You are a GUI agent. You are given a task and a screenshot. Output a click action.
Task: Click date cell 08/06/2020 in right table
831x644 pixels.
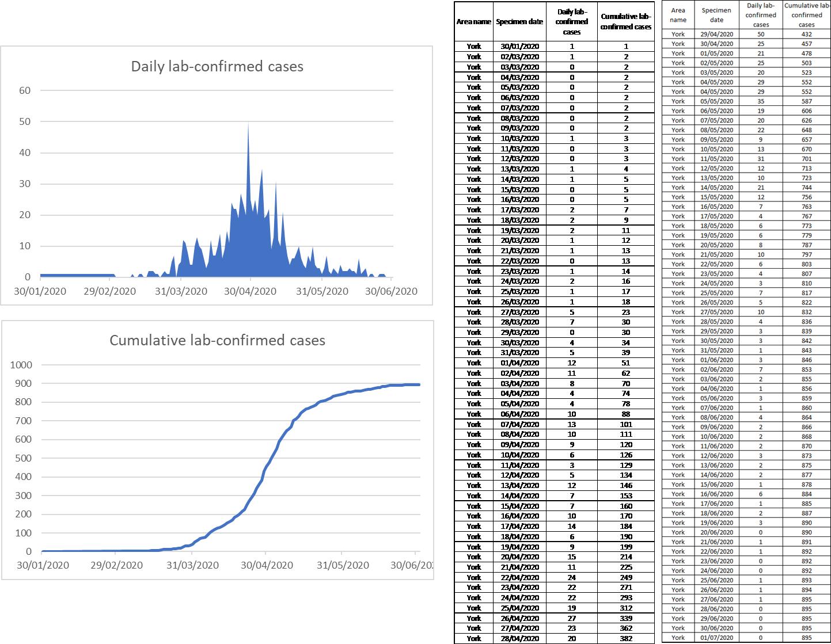[716, 417]
